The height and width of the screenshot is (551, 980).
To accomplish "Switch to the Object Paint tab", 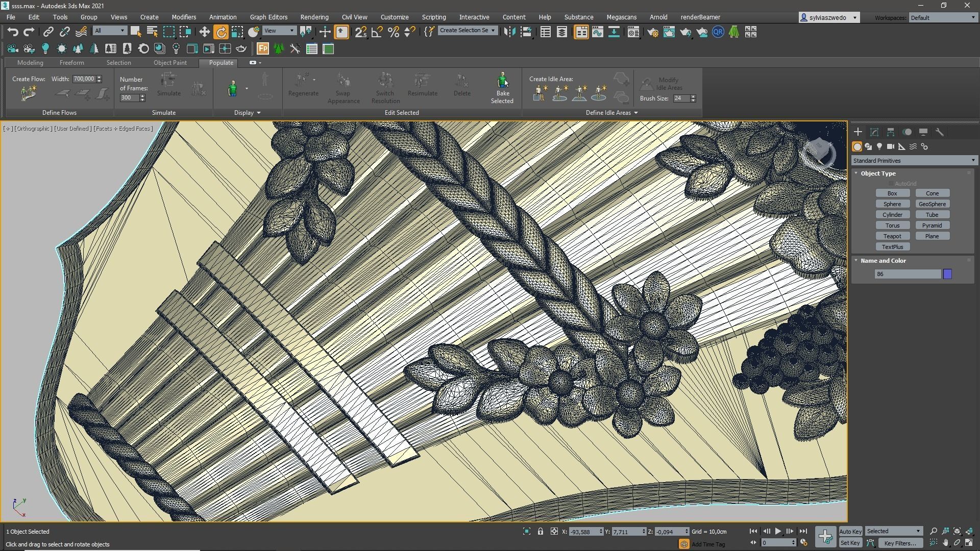I will tap(170, 62).
